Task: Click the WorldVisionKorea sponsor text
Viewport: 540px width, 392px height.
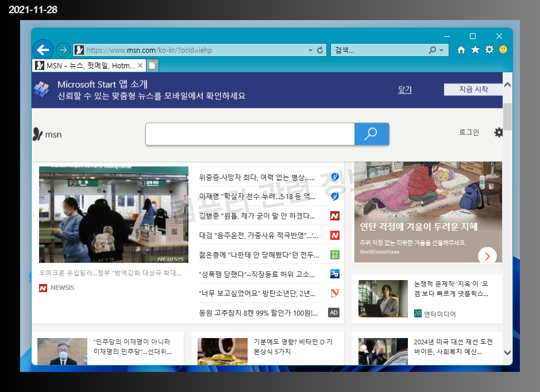Action: pos(379,251)
